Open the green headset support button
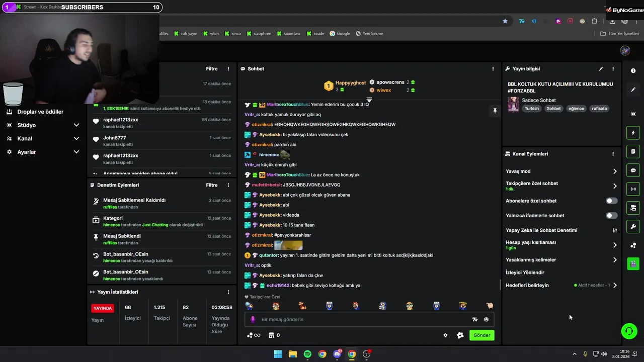The width and height of the screenshot is (644, 362). [x=629, y=331]
